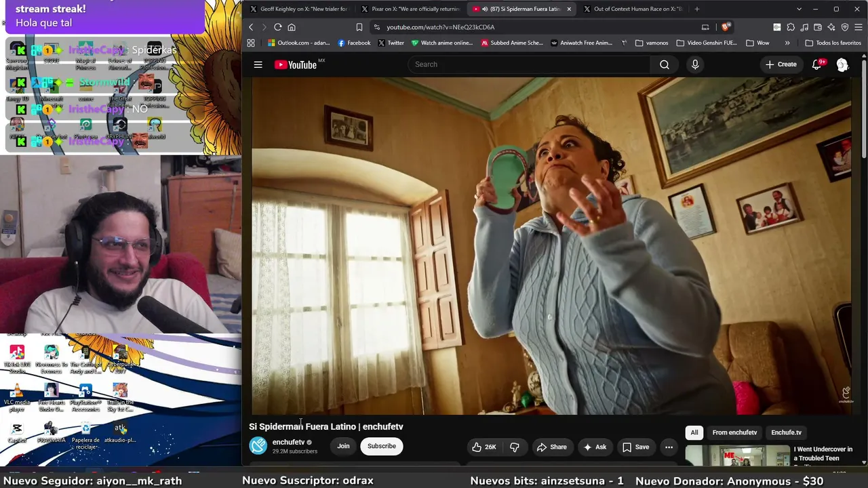Go back with the browser back arrow

[251, 27]
